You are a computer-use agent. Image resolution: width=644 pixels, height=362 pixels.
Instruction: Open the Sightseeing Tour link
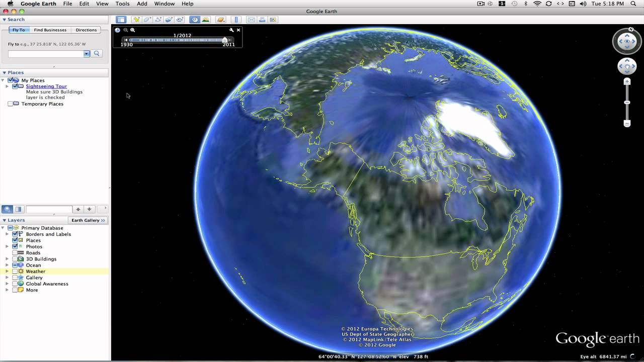click(46, 86)
